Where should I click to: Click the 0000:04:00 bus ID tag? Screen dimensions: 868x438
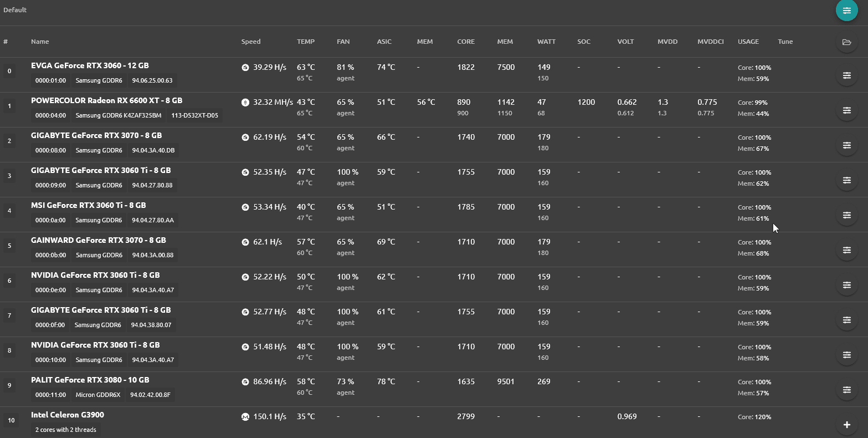click(50, 115)
